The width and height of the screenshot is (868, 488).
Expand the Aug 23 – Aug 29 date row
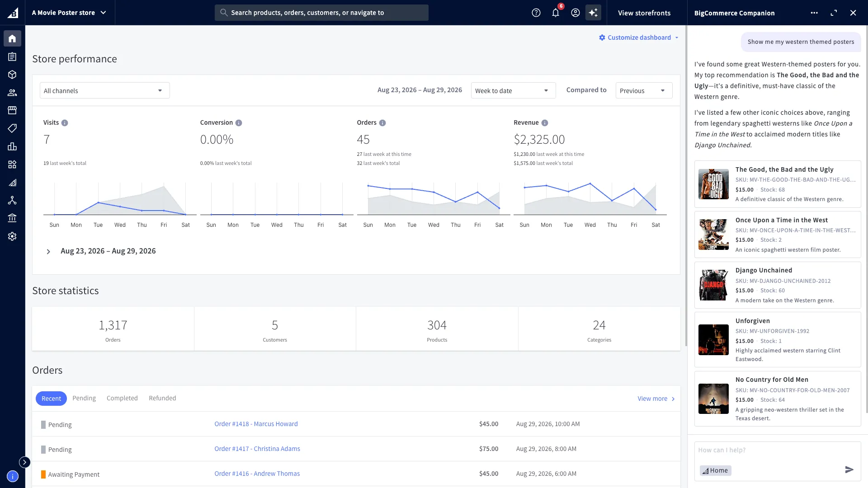click(48, 251)
